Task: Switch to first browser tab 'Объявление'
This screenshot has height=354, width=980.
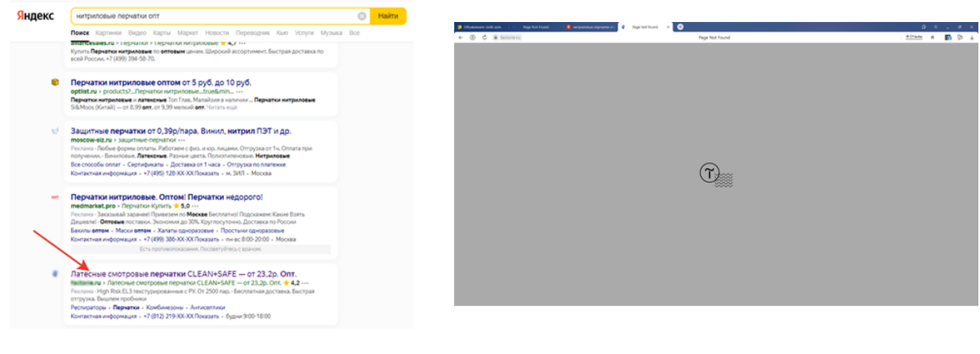Action: (x=481, y=27)
